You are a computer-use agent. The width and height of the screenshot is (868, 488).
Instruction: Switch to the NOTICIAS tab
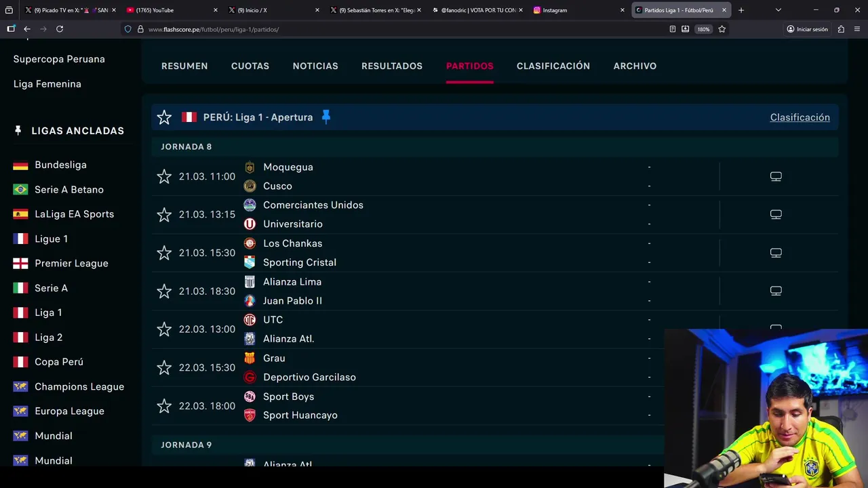[315, 66]
